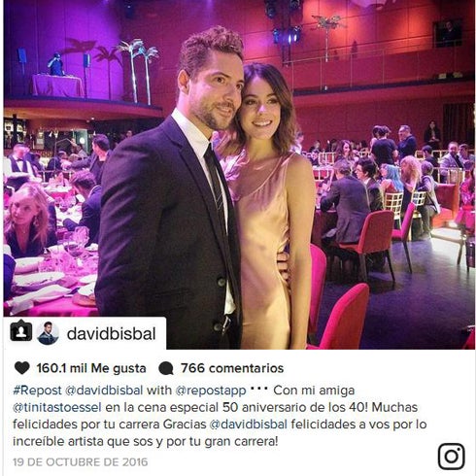Screen dimensions: 476x476
Task: Open the @repostapp mention link
Action: [x=211, y=391]
